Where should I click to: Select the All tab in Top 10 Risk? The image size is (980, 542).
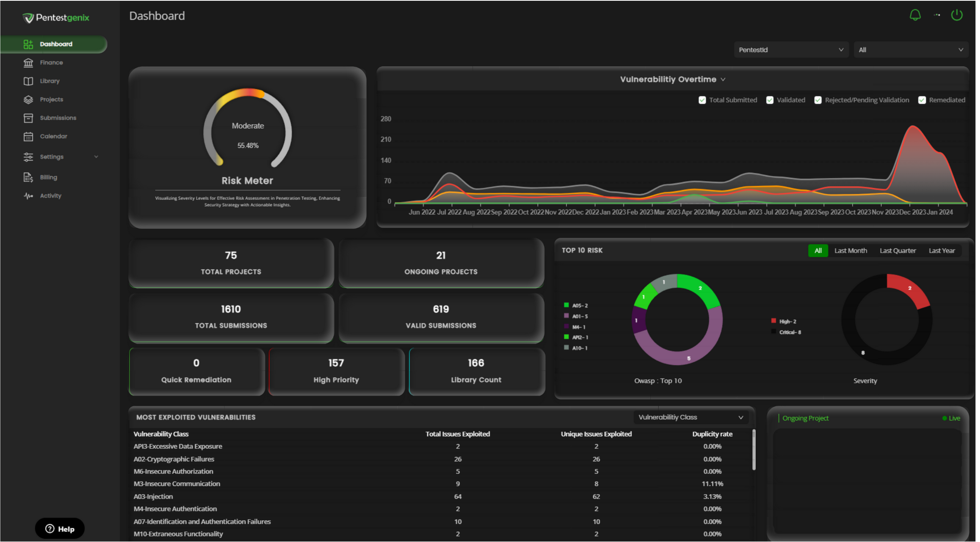tap(818, 251)
